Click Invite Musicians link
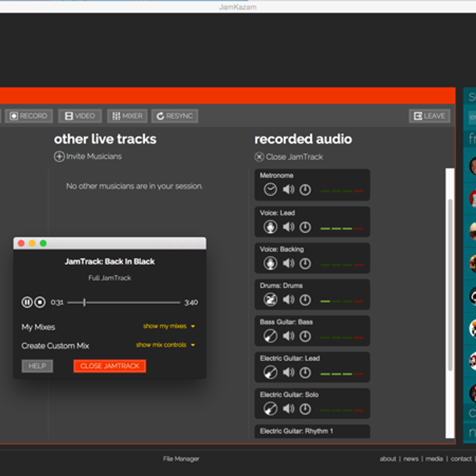Viewport: 476px width, 476px height. [x=88, y=156]
